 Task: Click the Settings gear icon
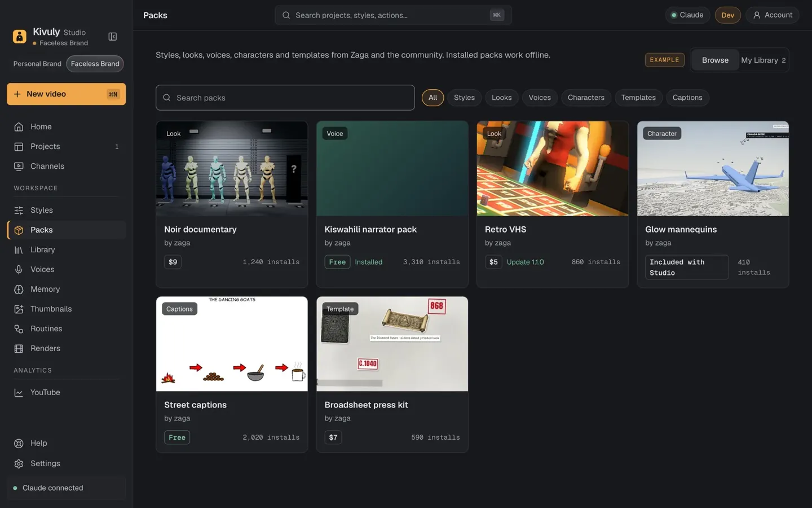pos(19,464)
